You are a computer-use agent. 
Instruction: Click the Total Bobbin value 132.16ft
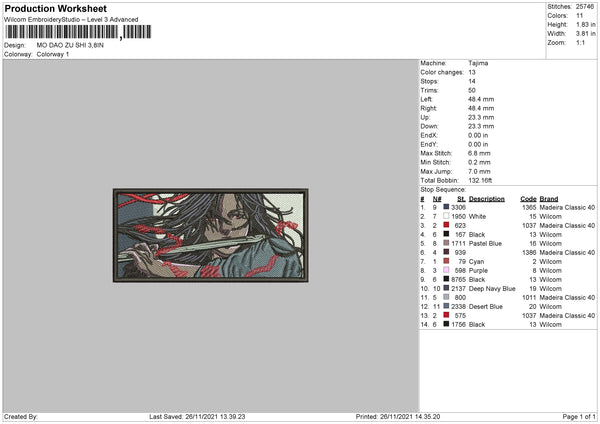pos(480,180)
